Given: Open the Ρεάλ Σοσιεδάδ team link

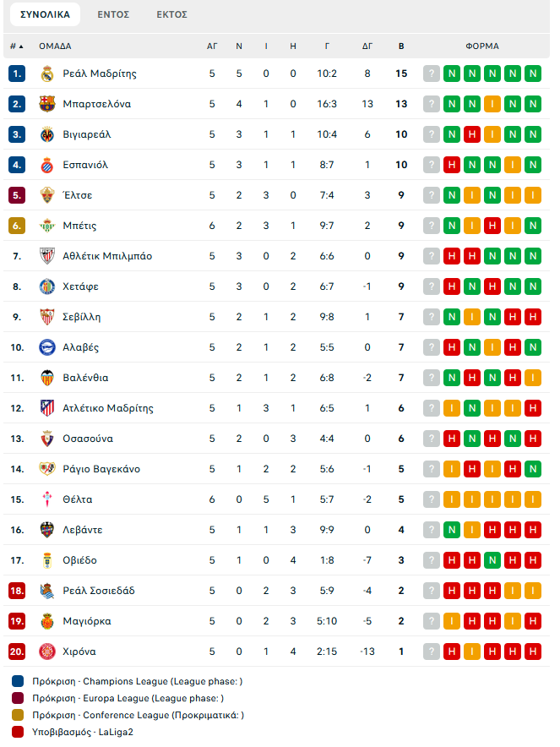Looking at the screenshot, I should (99, 591).
